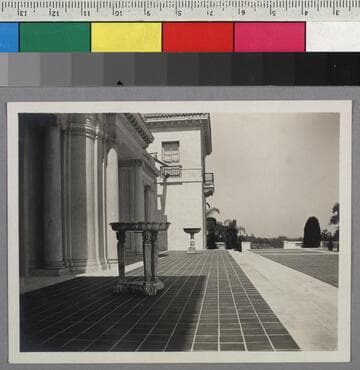The height and width of the screenshot is (370, 360).
Task: Pick the white calibration patch
Action: pos(333,37)
